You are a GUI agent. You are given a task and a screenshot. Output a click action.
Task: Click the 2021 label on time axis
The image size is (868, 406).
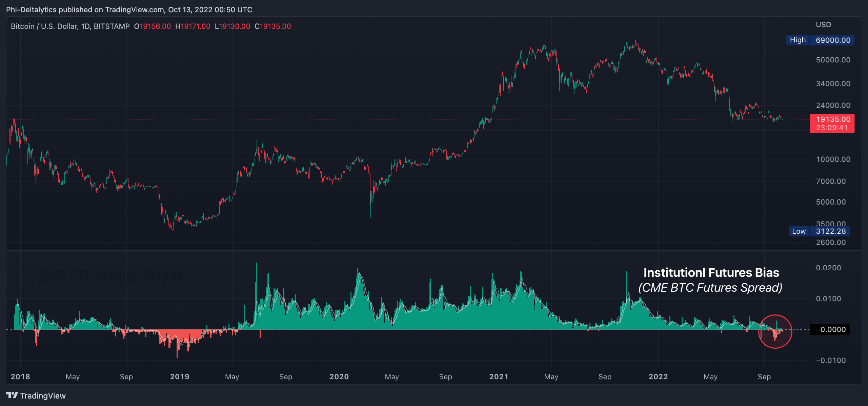point(499,376)
